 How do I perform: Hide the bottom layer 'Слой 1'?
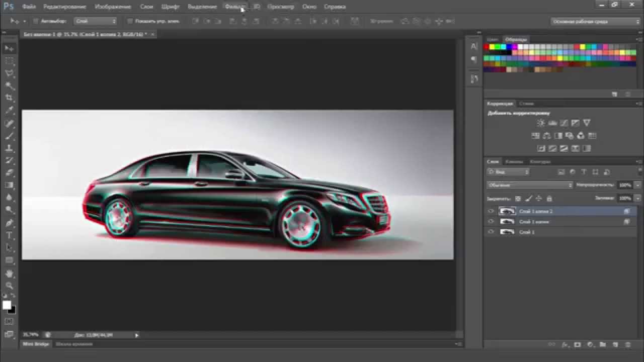pyautogui.click(x=491, y=232)
